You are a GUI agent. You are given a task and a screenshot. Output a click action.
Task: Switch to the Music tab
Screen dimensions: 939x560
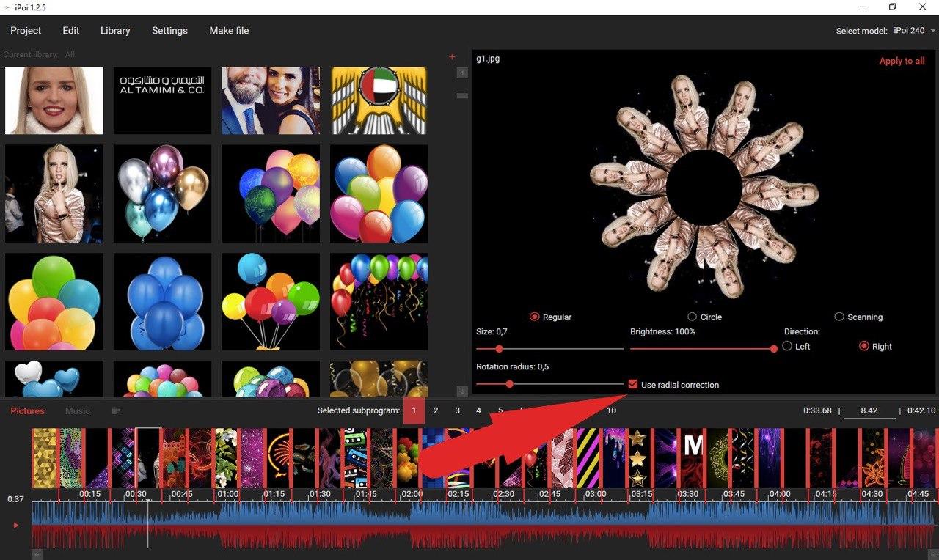point(78,411)
